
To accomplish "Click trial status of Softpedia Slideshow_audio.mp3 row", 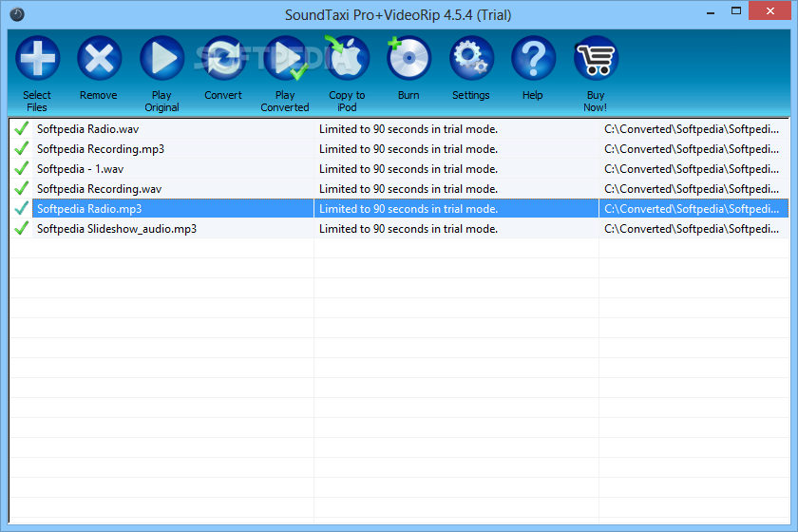I will click(408, 229).
